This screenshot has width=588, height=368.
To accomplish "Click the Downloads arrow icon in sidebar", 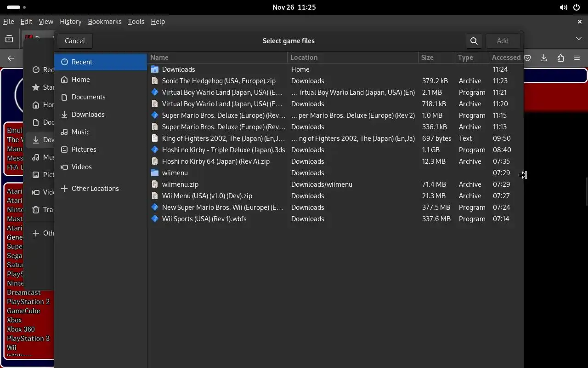I will 64,114.
